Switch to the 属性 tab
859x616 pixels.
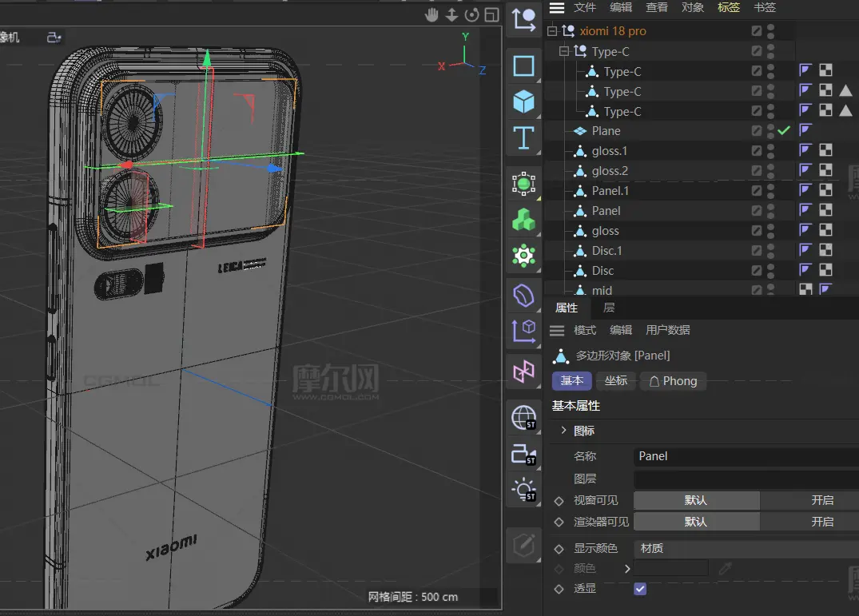[x=567, y=308]
